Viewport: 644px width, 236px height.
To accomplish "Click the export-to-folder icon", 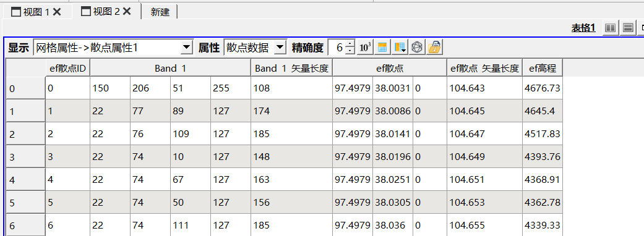I will pos(434,48).
